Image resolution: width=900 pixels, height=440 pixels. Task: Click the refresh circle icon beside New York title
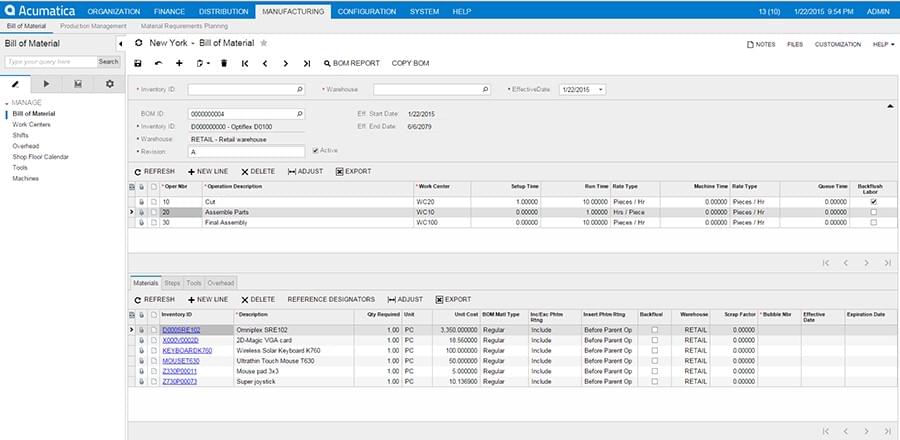(138, 43)
